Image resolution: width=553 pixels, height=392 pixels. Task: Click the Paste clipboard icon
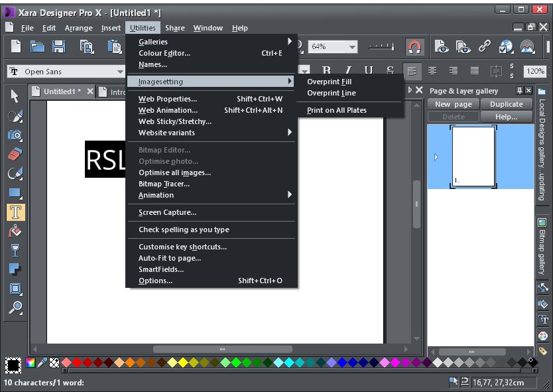pos(115,46)
